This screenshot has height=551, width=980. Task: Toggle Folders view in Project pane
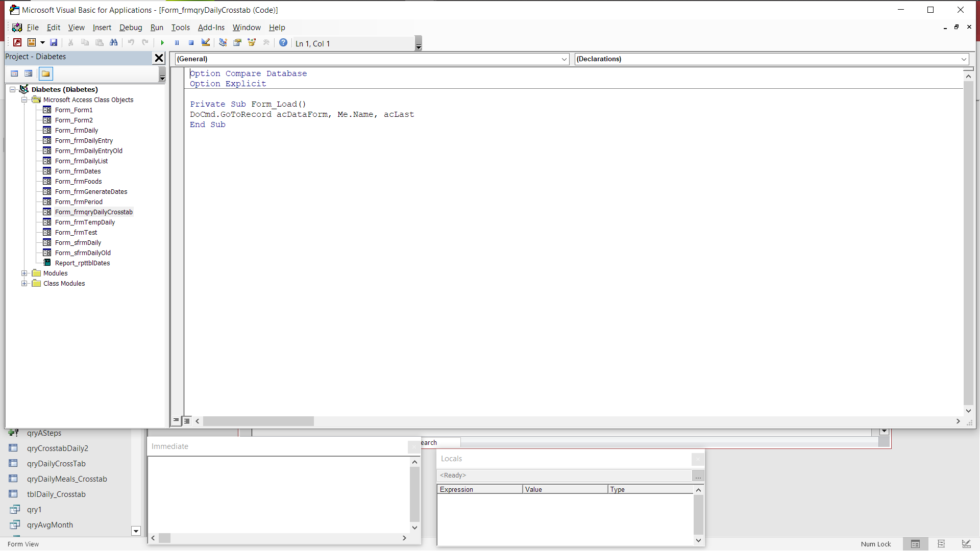(x=46, y=74)
